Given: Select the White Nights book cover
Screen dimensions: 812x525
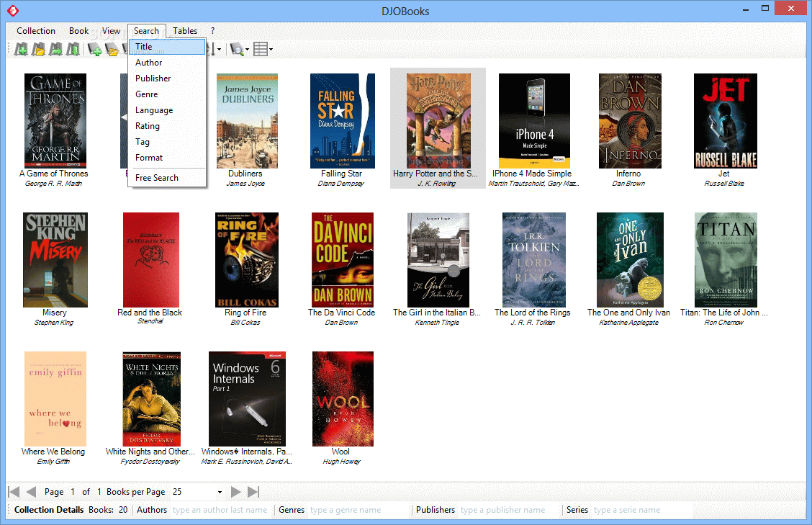Looking at the screenshot, I should 151,398.
